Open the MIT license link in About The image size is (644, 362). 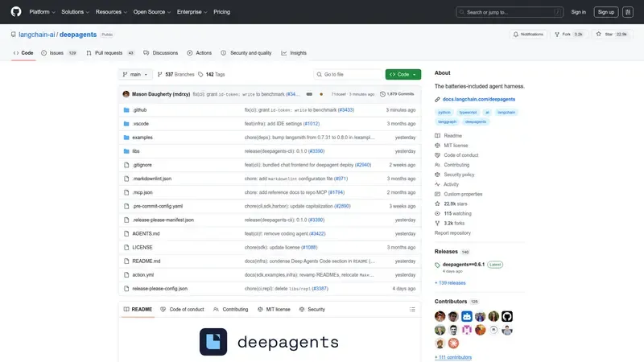[452, 146]
